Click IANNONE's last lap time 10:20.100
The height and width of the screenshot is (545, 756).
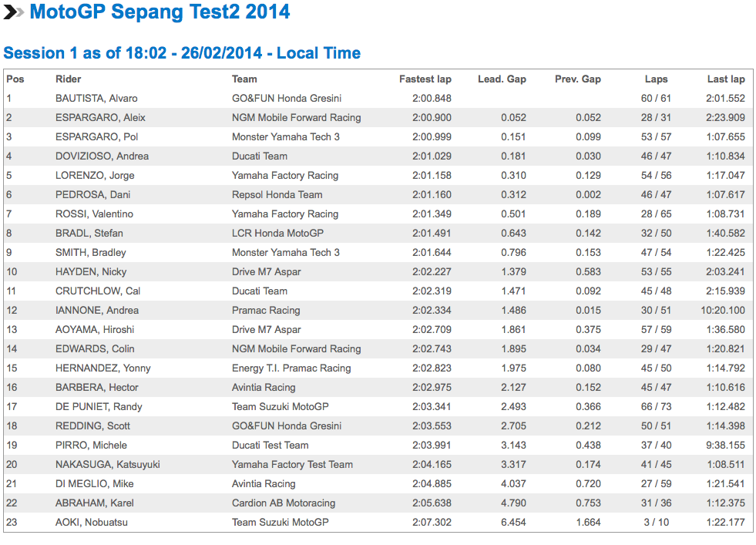723,311
